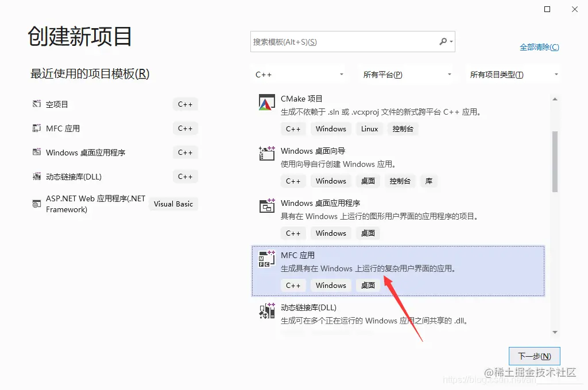
Task: Click the C++ tag beside recent 动态链接库(DLL)
Action: 185,177
